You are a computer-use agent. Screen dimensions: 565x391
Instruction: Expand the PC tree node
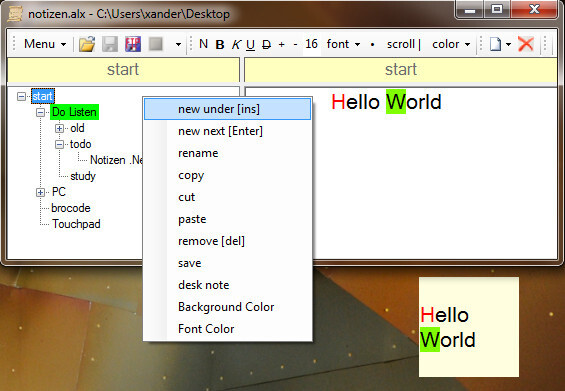click(41, 192)
